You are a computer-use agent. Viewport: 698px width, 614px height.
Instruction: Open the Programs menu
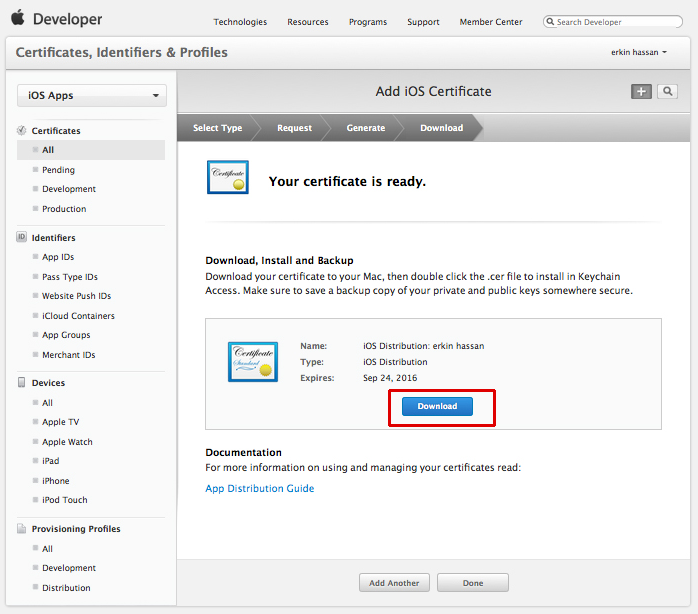pos(368,22)
